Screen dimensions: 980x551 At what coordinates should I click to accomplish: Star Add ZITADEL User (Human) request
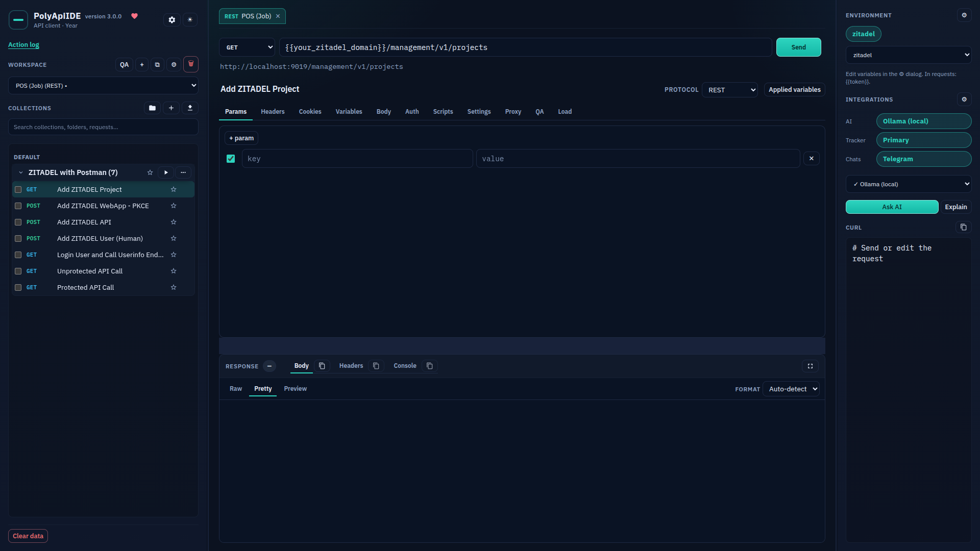pos(174,238)
